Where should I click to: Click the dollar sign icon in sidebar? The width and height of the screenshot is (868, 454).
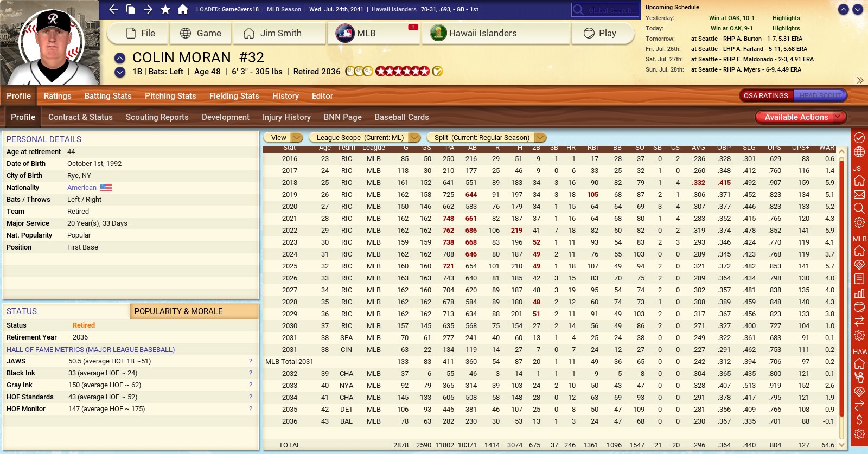point(859,420)
